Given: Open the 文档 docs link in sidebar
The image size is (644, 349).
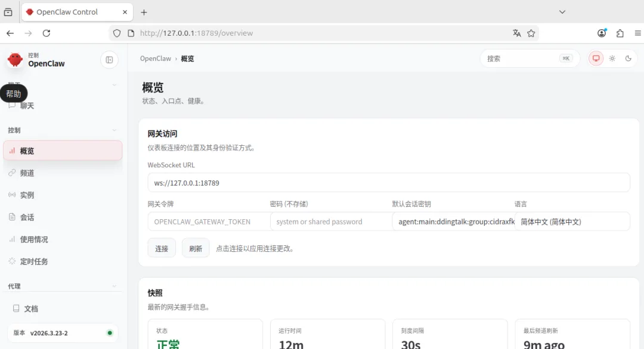Looking at the screenshot, I should (x=63, y=309).
